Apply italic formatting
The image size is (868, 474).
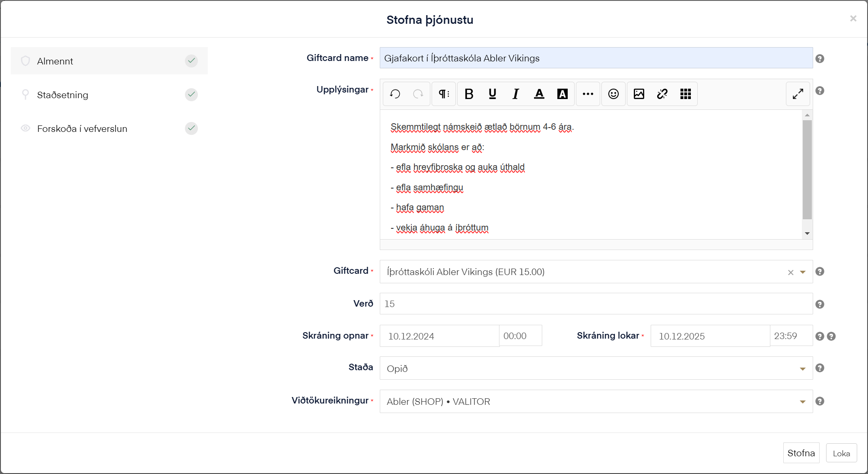(x=515, y=94)
